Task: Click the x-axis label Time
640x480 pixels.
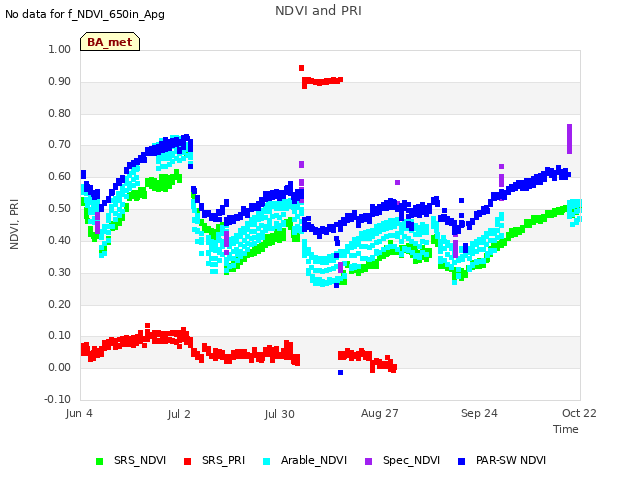Action: pyautogui.click(x=566, y=429)
